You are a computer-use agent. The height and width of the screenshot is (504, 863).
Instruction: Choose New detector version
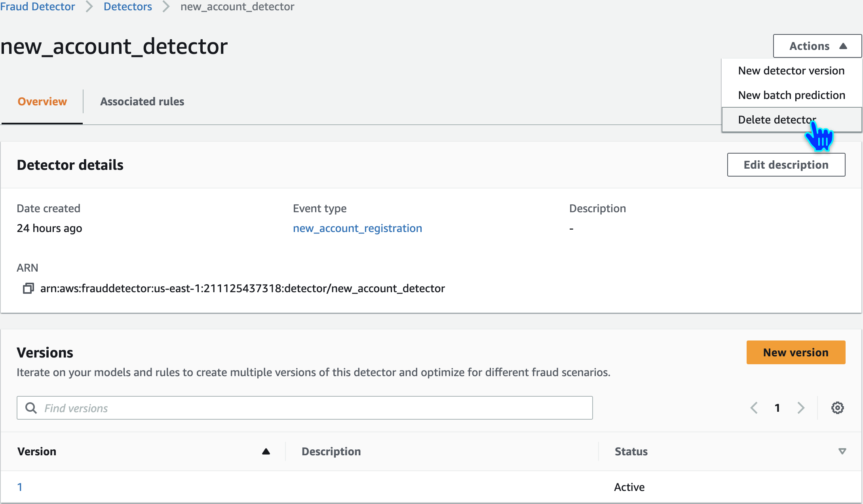point(791,70)
